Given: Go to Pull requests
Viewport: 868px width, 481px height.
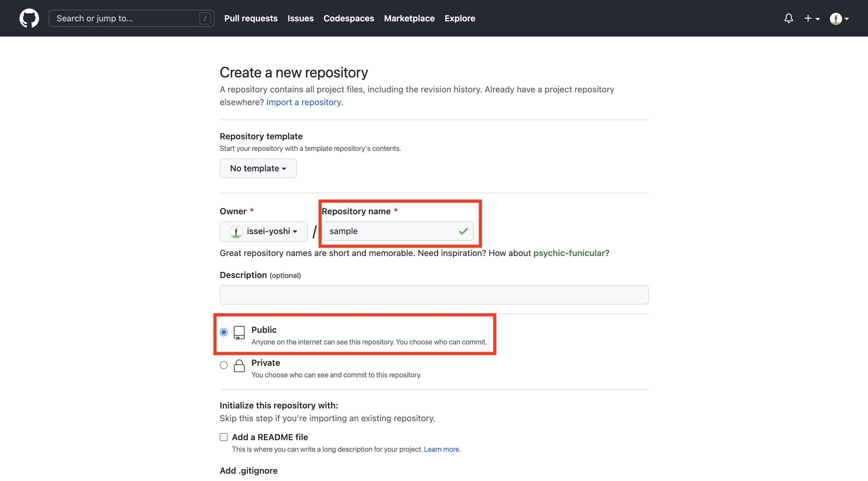Looking at the screenshot, I should [251, 18].
